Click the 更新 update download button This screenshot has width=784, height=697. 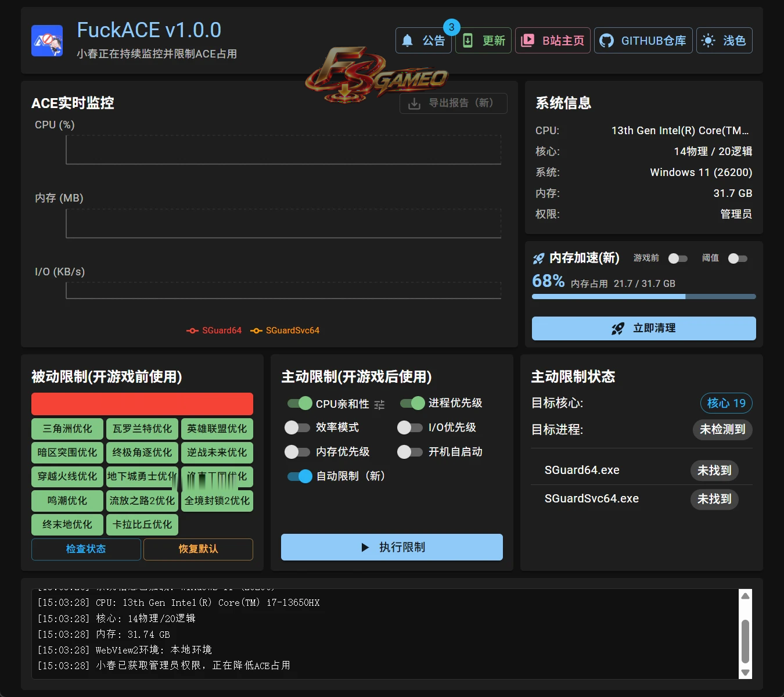click(x=483, y=41)
